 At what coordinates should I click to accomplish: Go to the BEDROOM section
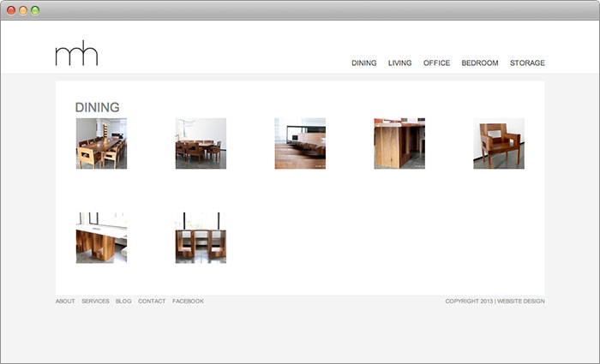coord(480,63)
